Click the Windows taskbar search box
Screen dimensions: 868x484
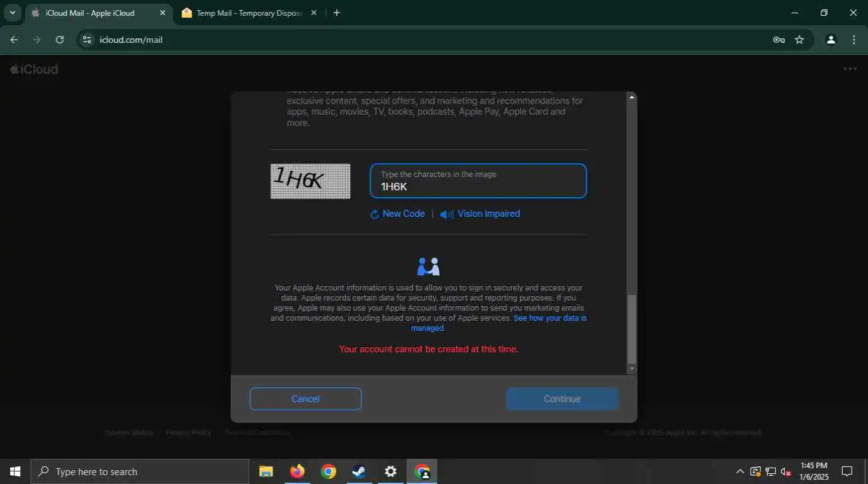point(140,471)
